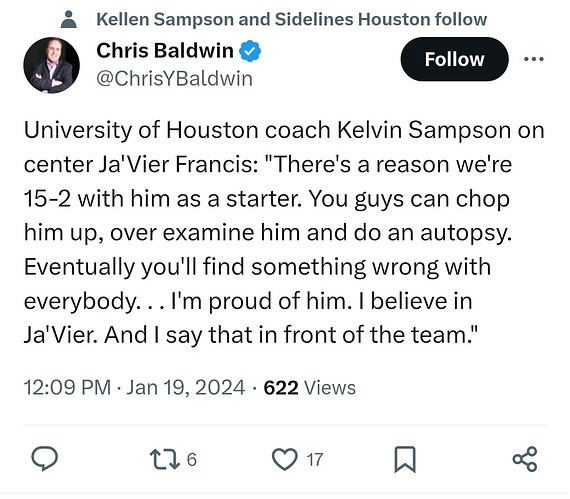Open Chris Baldwin's profile picture

coord(52,65)
